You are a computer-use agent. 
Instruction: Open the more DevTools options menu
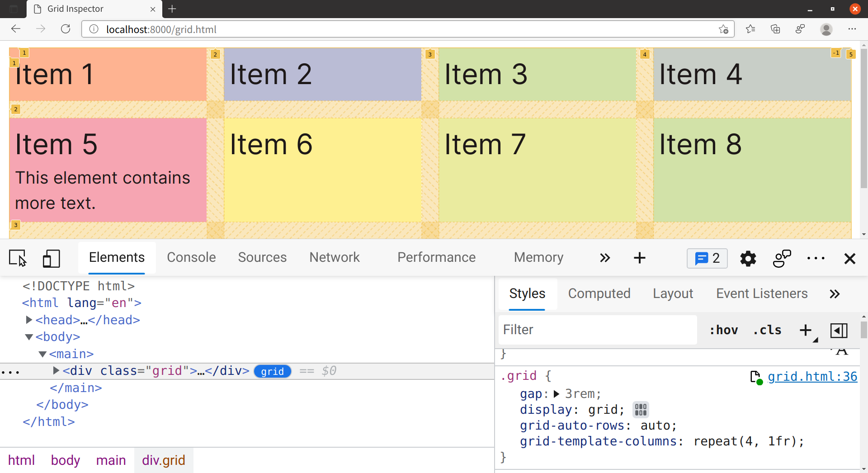[x=816, y=258]
